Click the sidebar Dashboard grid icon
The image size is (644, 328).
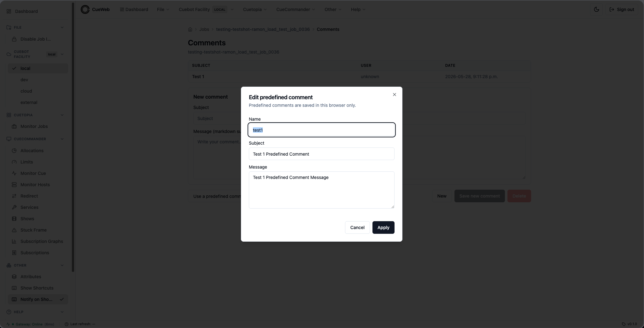pyautogui.click(x=9, y=11)
